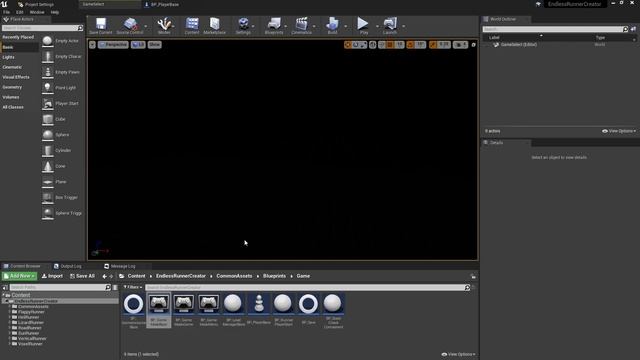
Task: Toggle the sources panel in Content Browser
Action: tap(5, 288)
